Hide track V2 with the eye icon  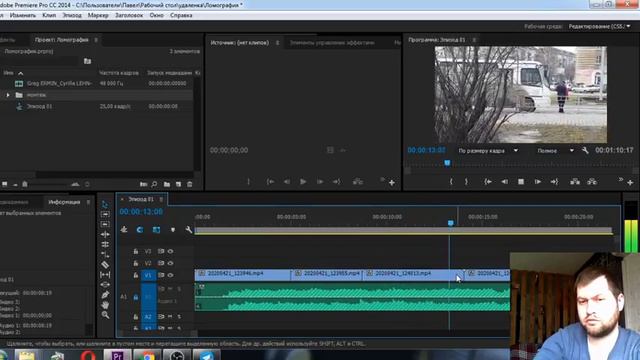tap(170, 263)
